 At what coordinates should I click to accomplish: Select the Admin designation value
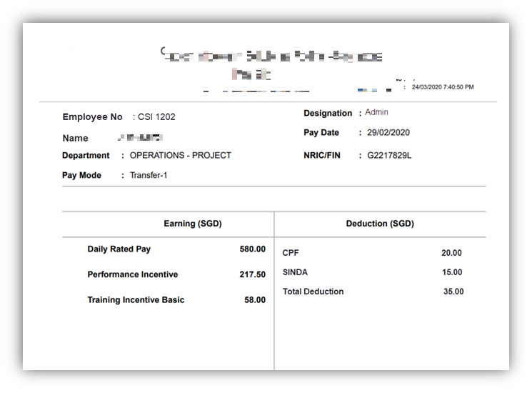[x=376, y=112]
